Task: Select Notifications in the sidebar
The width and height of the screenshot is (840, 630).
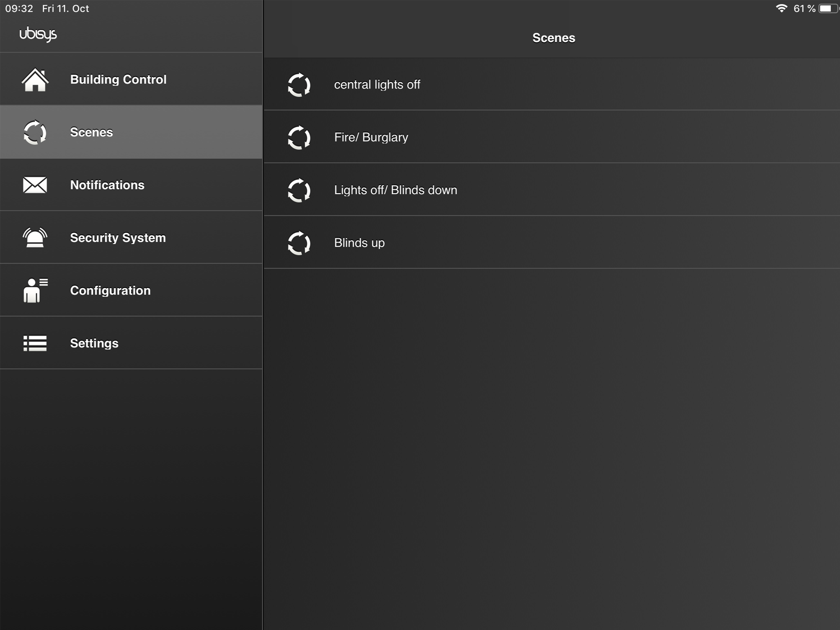Action: point(131,185)
